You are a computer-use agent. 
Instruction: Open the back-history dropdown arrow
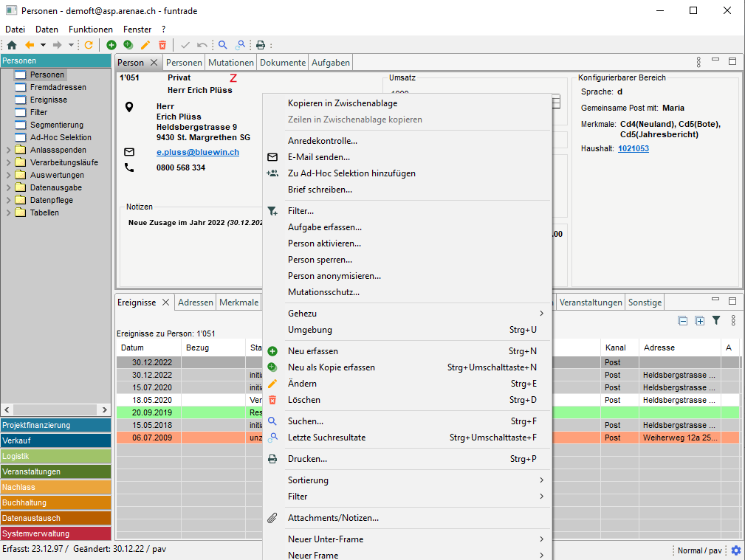43,45
